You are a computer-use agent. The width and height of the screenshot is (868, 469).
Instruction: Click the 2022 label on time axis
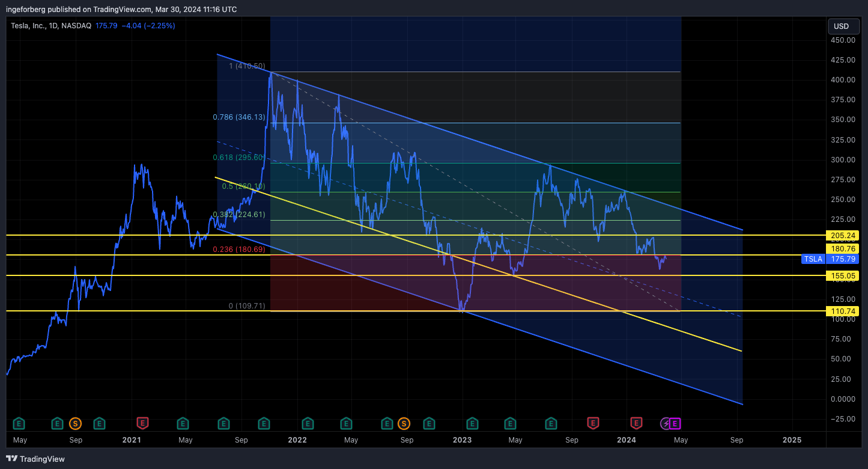pos(297,440)
